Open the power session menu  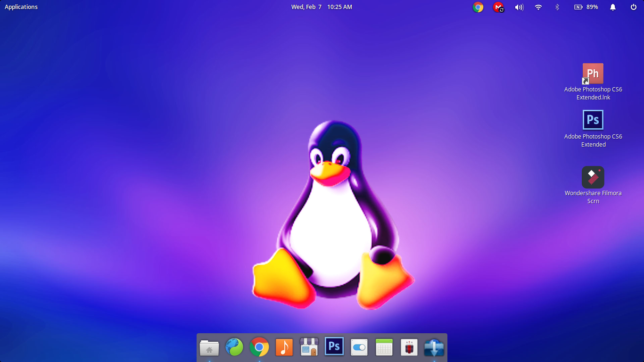[634, 7]
